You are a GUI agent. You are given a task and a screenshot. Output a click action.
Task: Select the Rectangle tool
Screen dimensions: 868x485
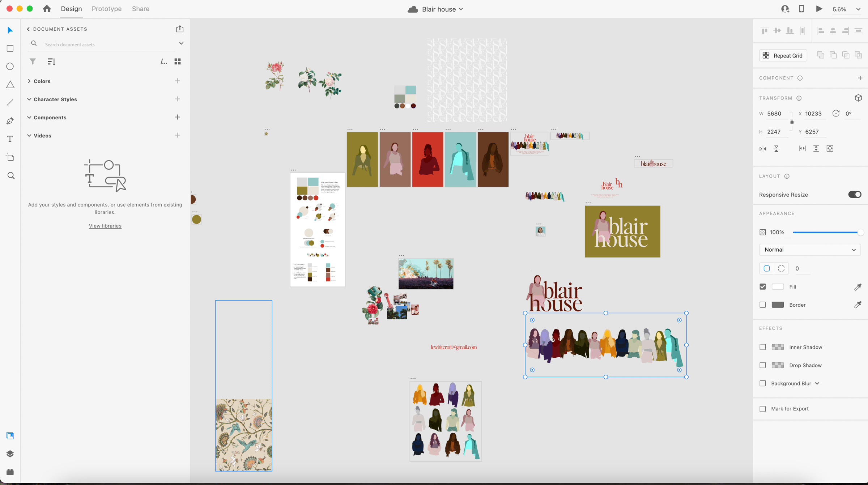point(10,48)
